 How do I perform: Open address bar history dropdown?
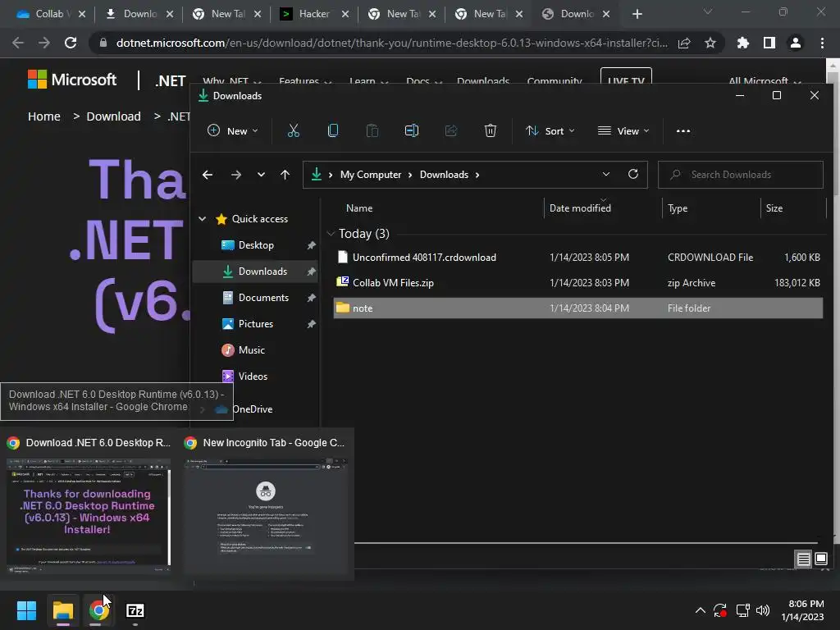point(606,174)
